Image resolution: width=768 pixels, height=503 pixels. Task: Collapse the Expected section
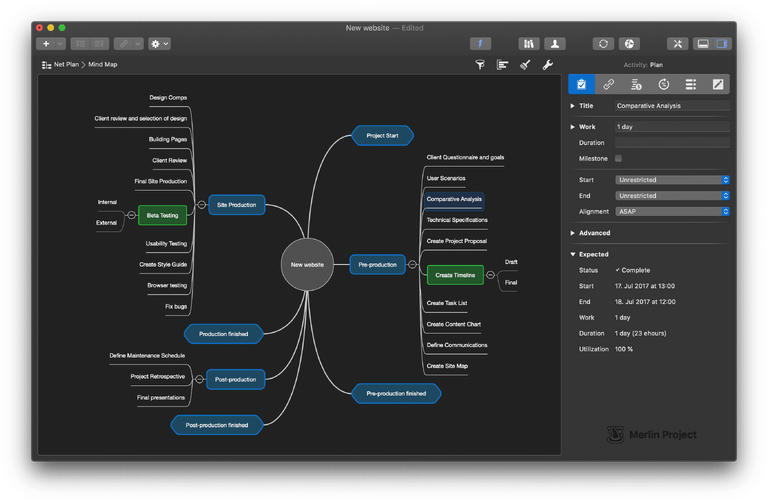(572, 255)
